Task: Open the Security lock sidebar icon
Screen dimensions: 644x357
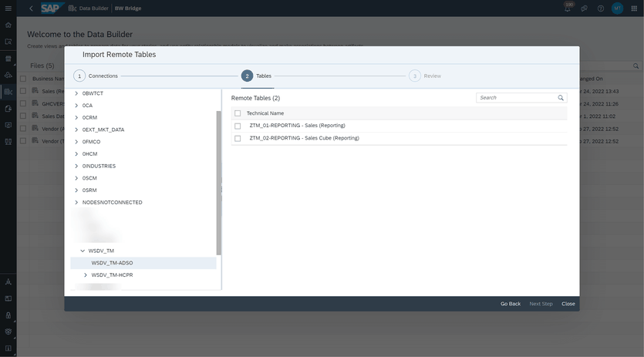Action: click(8, 315)
